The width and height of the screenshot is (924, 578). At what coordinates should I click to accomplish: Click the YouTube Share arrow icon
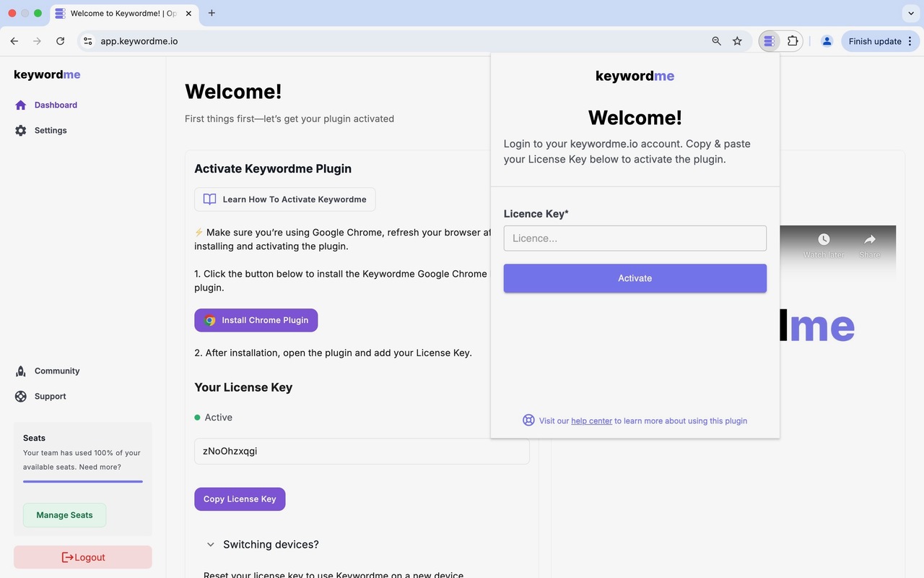click(870, 240)
